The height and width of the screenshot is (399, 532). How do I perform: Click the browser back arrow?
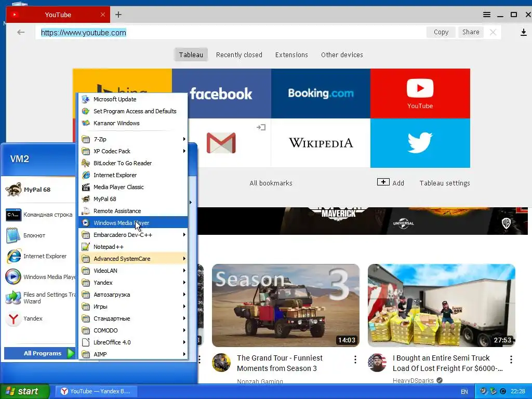[21, 32]
